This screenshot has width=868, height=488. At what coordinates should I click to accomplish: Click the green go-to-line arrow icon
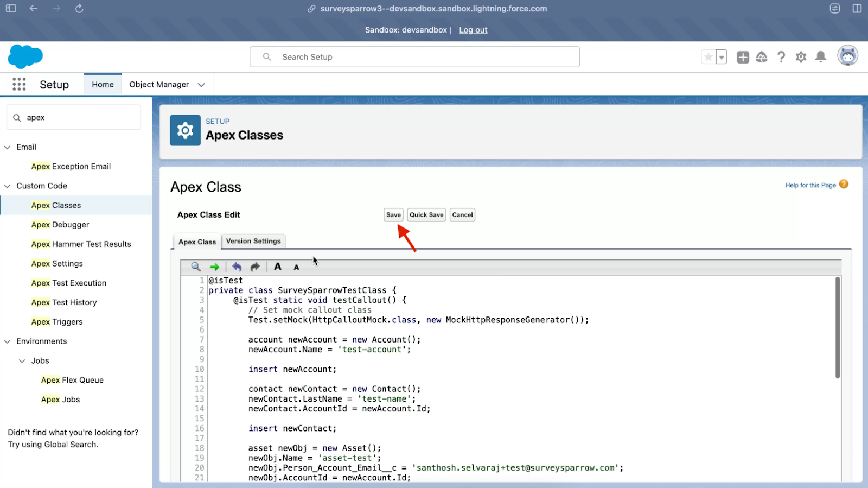215,267
